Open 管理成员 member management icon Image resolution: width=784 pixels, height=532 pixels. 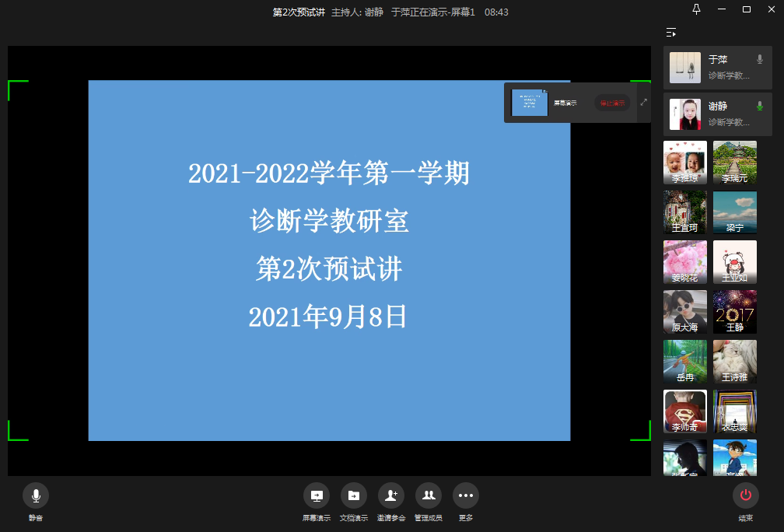tap(428, 495)
